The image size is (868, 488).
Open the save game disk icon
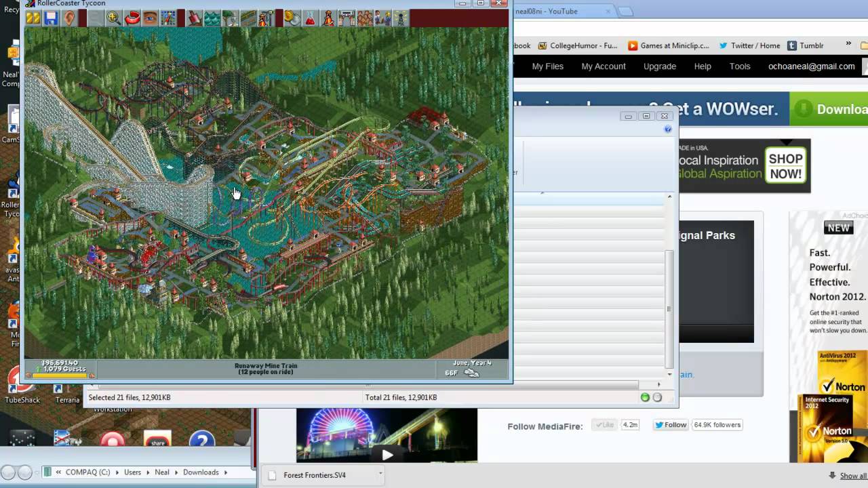pyautogui.click(x=51, y=18)
